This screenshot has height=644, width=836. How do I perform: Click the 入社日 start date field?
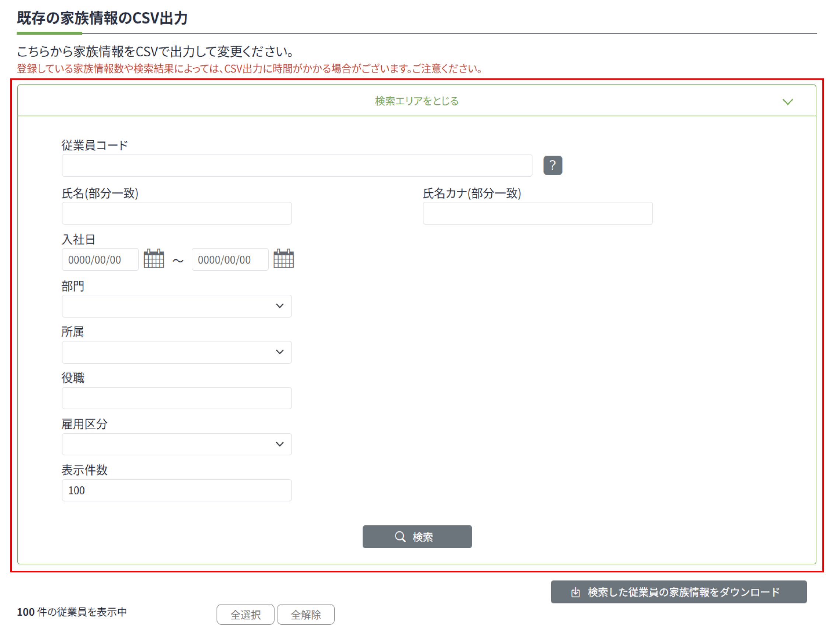coord(100,259)
